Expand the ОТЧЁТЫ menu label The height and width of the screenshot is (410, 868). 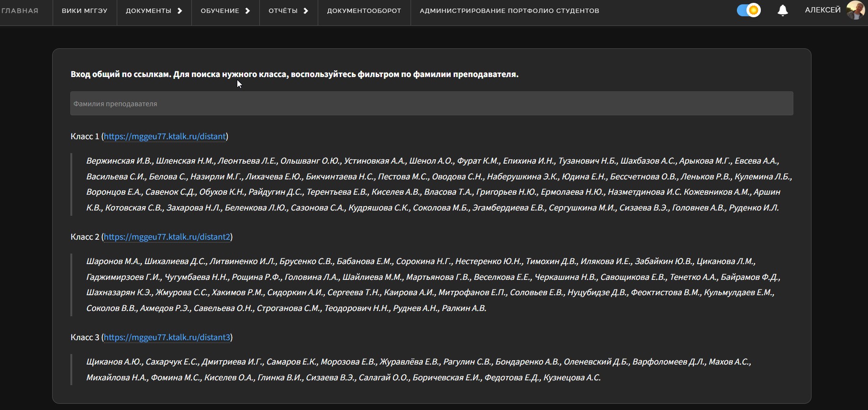click(283, 11)
